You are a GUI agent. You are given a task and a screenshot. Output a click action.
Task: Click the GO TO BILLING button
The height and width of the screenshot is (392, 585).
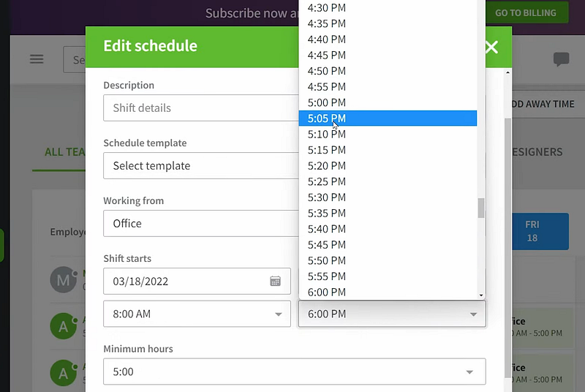(526, 12)
